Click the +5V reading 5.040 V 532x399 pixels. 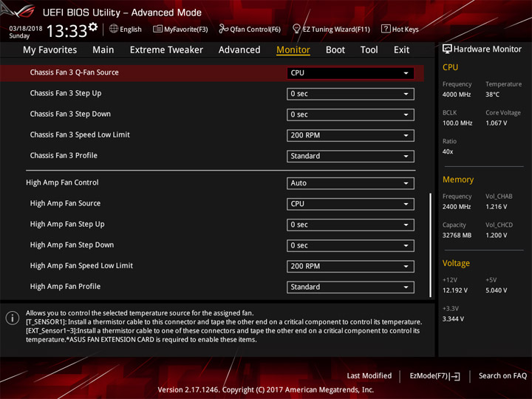click(x=497, y=290)
